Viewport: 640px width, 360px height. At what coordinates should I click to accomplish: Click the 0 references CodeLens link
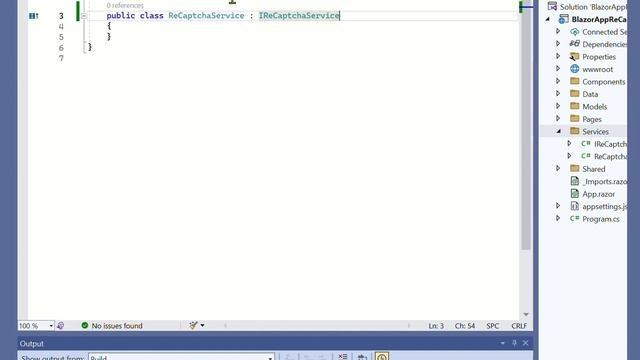[x=125, y=5]
